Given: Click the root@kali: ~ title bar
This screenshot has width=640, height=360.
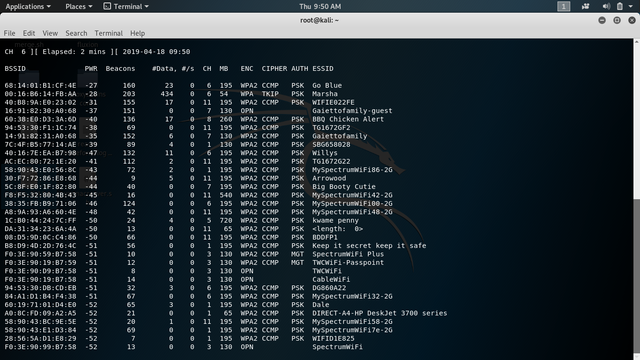Looking at the screenshot, I should pyautogui.click(x=320, y=20).
